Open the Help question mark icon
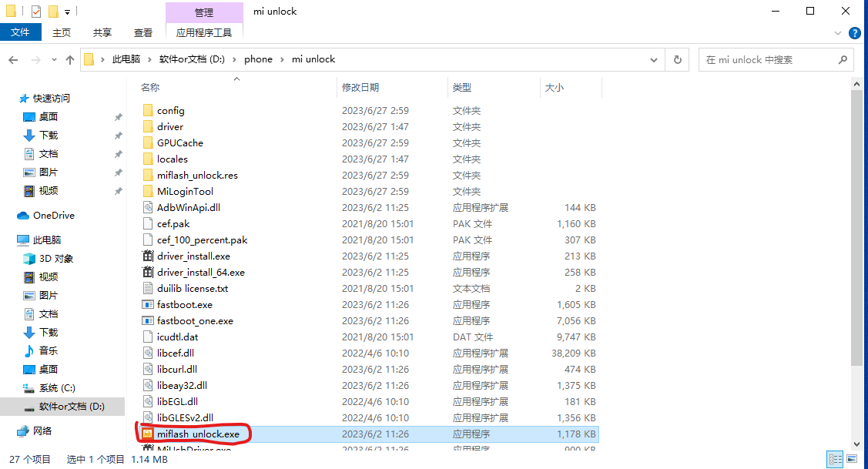This screenshot has width=868, height=469. [x=855, y=33]
